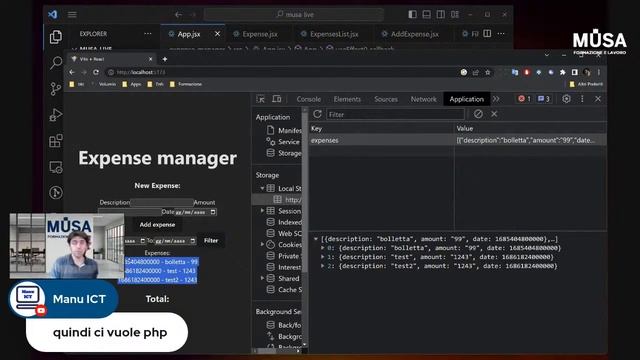Go back in the browser
This screenshot has height=360, width=640.
click(72, 72)
